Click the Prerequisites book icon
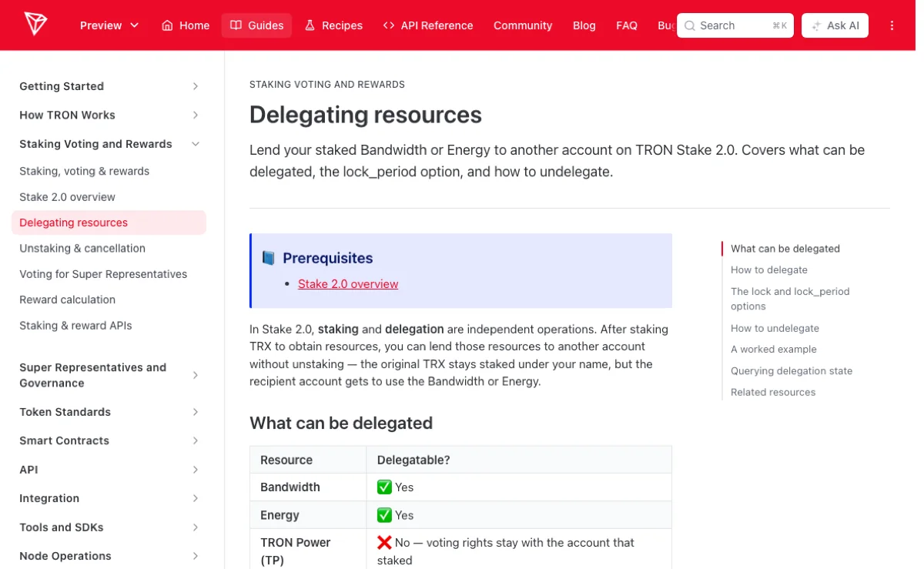924x569 pixels. (x=269, y=258)
